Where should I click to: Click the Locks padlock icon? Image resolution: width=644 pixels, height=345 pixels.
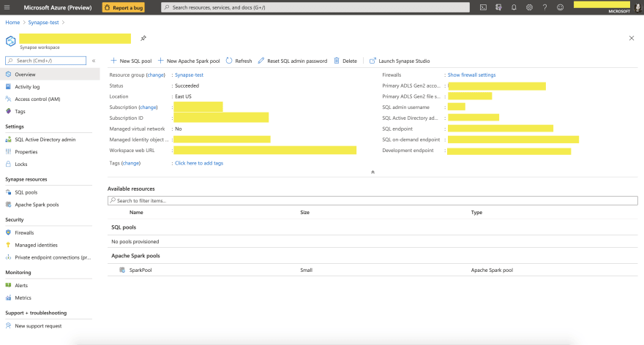click(8, 164)
